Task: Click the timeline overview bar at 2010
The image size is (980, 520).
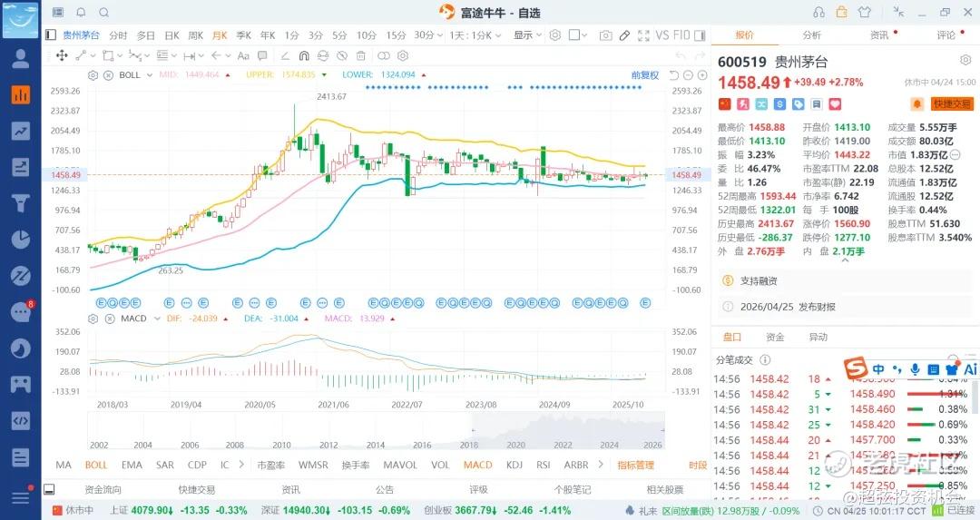Action: click(x=281, y=445)
